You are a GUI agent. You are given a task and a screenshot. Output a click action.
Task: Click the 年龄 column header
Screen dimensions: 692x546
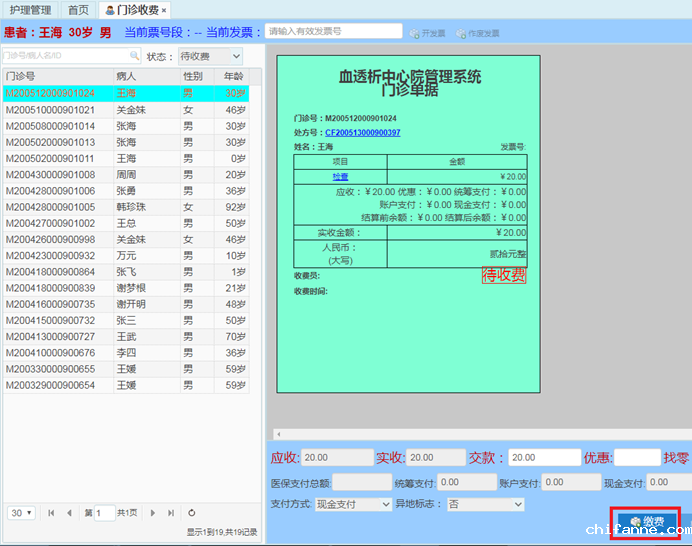tap(232, 76)
